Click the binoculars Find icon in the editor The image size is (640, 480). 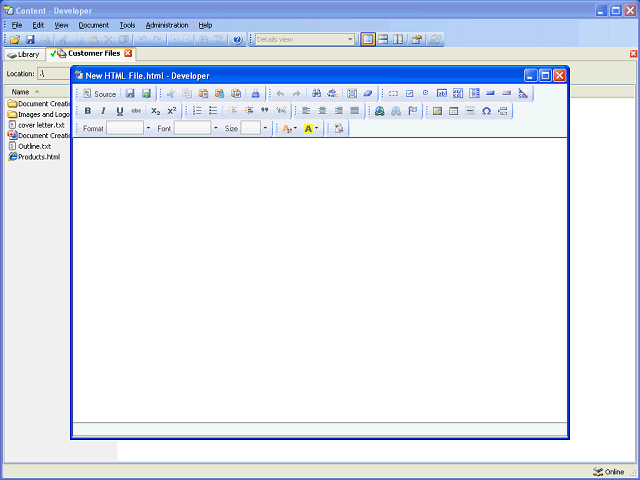click(x=316, y=93)
